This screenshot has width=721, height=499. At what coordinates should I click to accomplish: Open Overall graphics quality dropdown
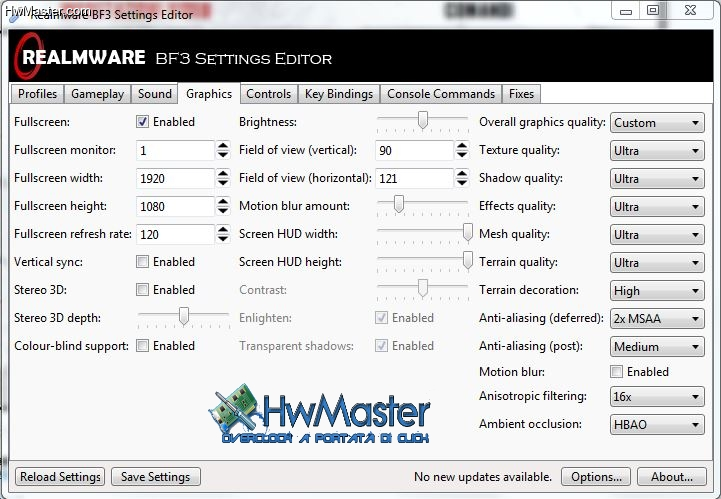[x=657, y=123]
